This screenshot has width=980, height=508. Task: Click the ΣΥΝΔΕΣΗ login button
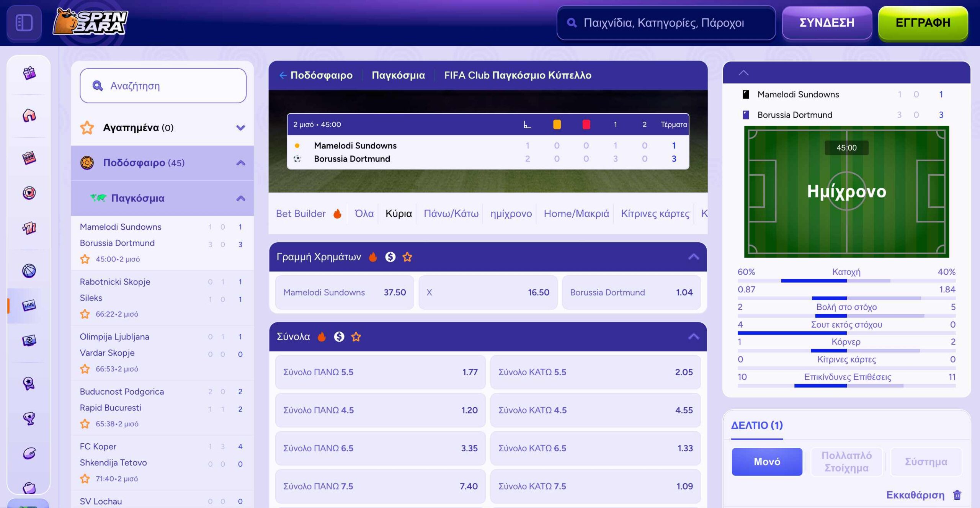click(x=826, y=23)
